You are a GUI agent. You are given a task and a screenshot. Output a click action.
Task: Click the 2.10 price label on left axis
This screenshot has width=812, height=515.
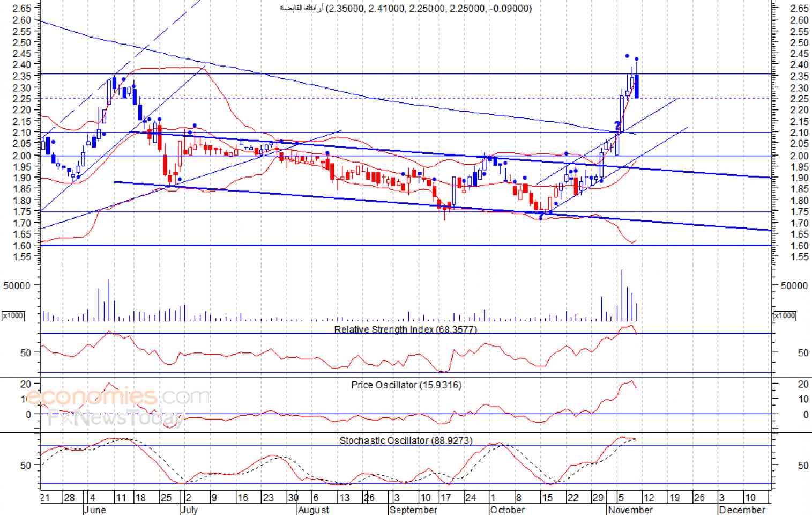21,133
